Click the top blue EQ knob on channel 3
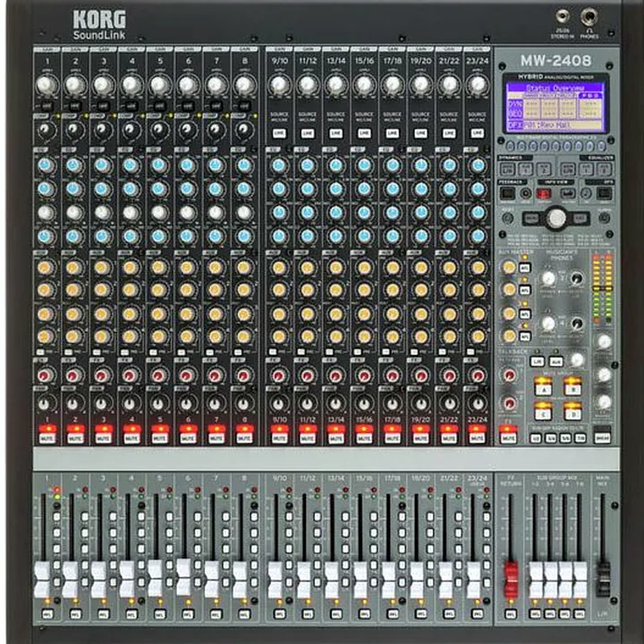 pyautogui.click(x=102, y=165)
